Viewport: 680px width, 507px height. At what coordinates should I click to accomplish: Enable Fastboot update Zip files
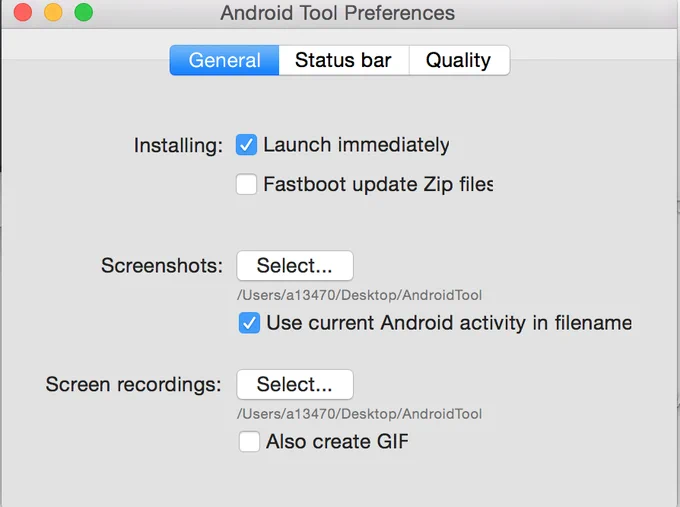(246, 184)
